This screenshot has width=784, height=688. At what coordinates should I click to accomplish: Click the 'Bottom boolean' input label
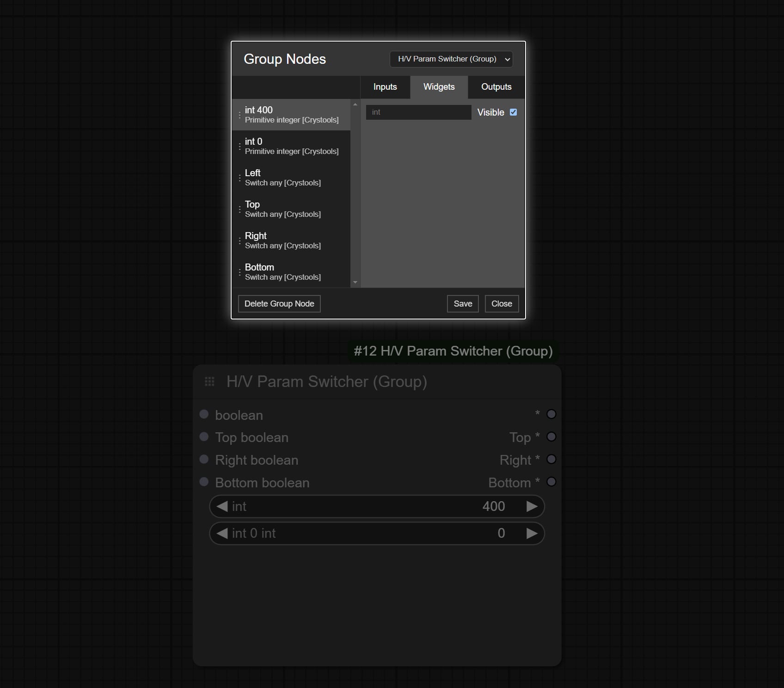coord(262,483)
